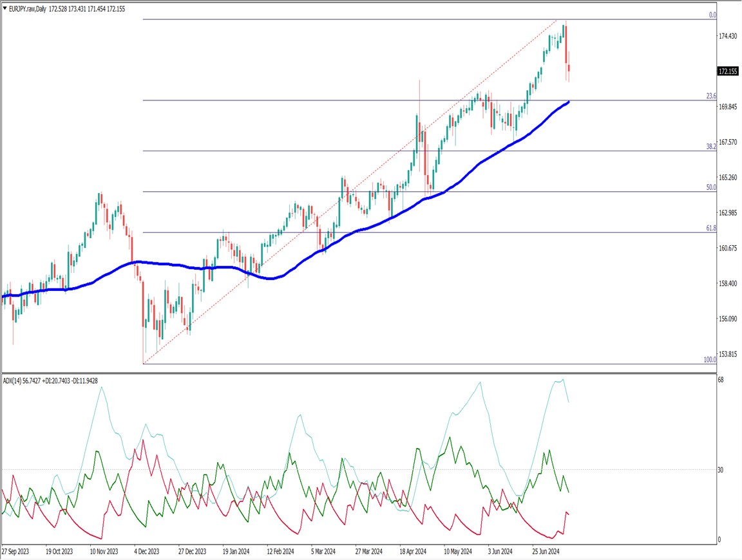
Task: Select the 165.260 price axis value
Action: click(728, 178)
